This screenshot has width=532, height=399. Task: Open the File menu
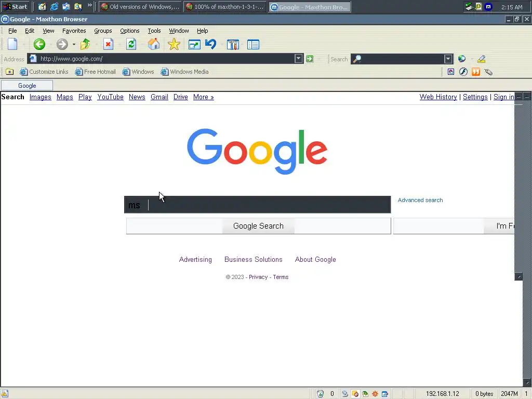tap(12, 31)
